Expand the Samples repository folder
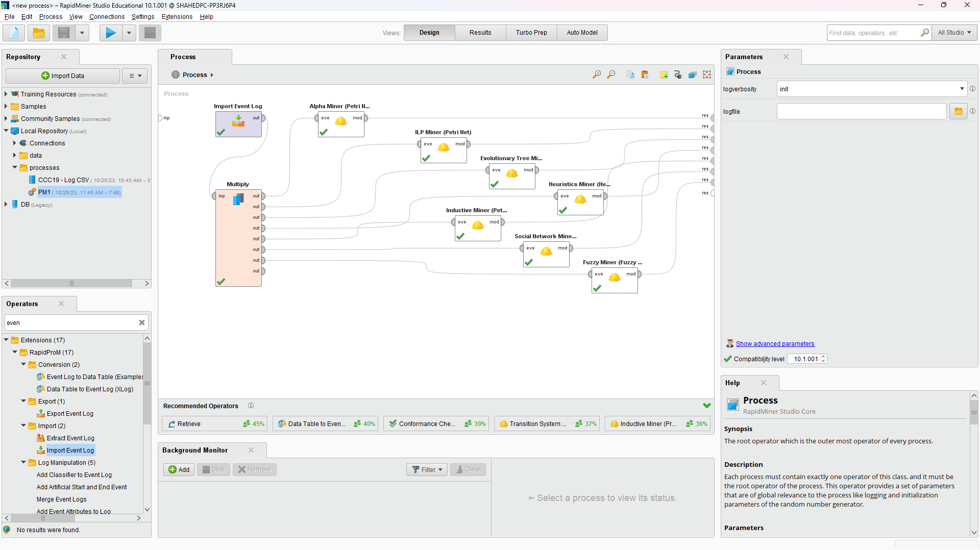This screenshot has width=980, height=550. (6, 107)
